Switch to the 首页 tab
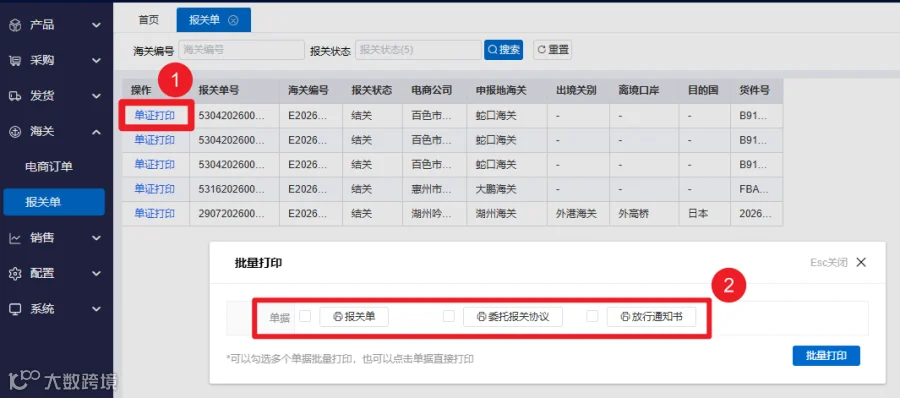 (x=149, y=20)
